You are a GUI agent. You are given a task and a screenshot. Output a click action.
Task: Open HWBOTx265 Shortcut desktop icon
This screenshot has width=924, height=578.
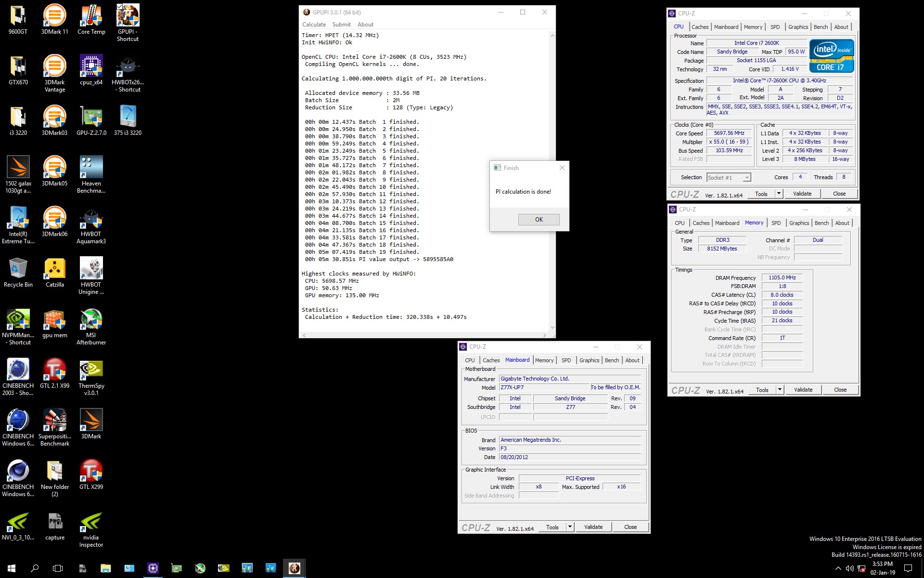tap(128, 73)
